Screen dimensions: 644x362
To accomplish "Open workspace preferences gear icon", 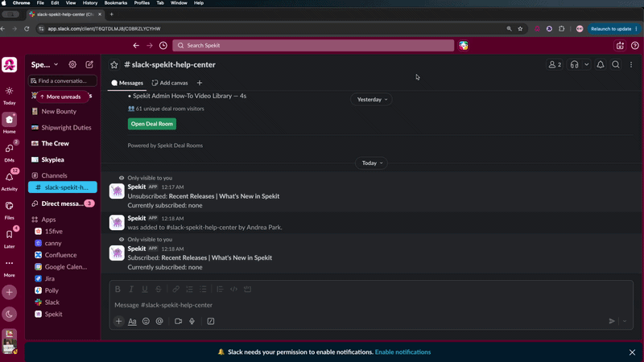I will 72,64.
